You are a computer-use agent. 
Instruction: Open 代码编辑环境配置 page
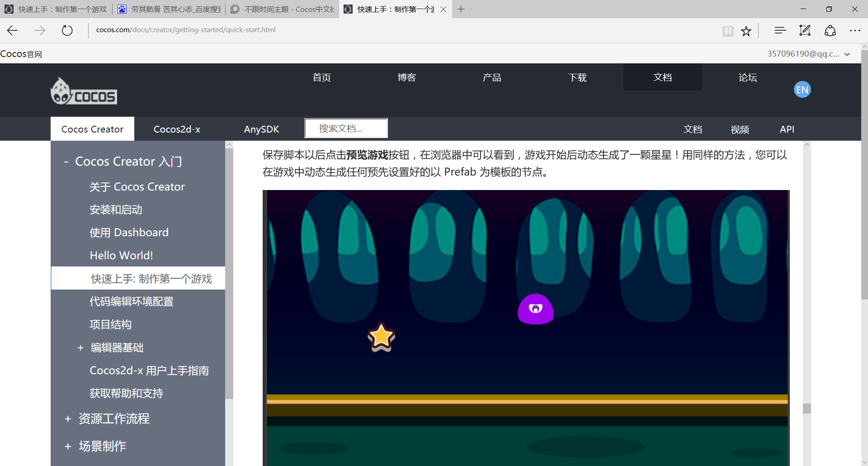click(x=132, y=301)
